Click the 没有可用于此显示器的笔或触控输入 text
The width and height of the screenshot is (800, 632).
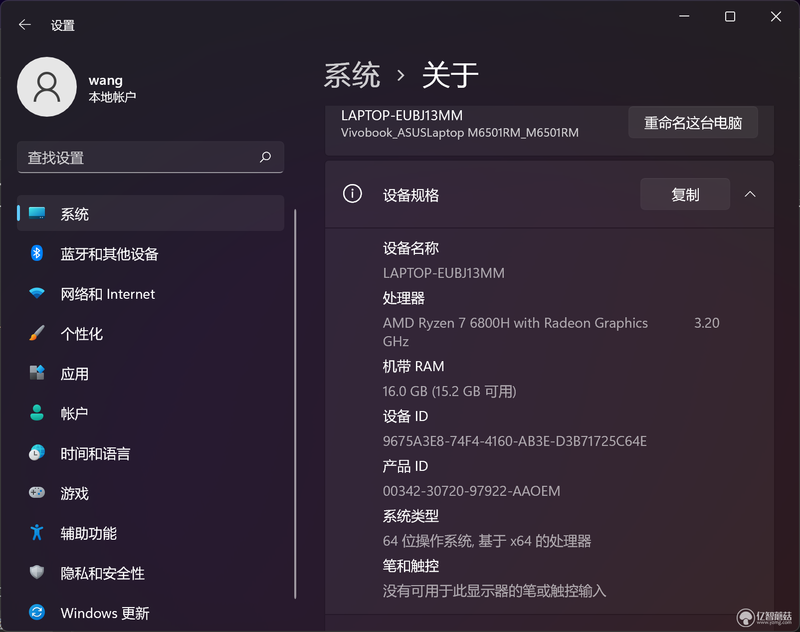[494, 591]
